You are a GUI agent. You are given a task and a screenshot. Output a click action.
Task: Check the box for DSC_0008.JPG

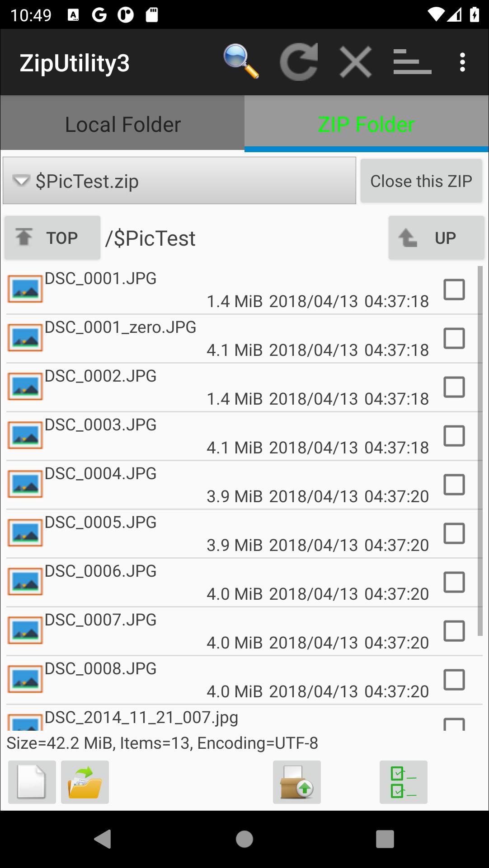(x=454, y=680)
